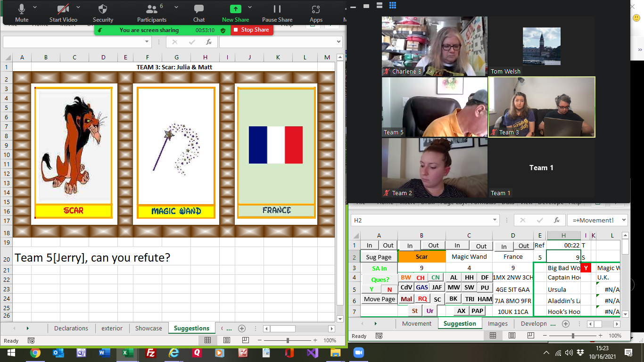Viewport: 644px width, 362px height.
Task: Switch left Excel to Normal view
Action: coord(207,340)
